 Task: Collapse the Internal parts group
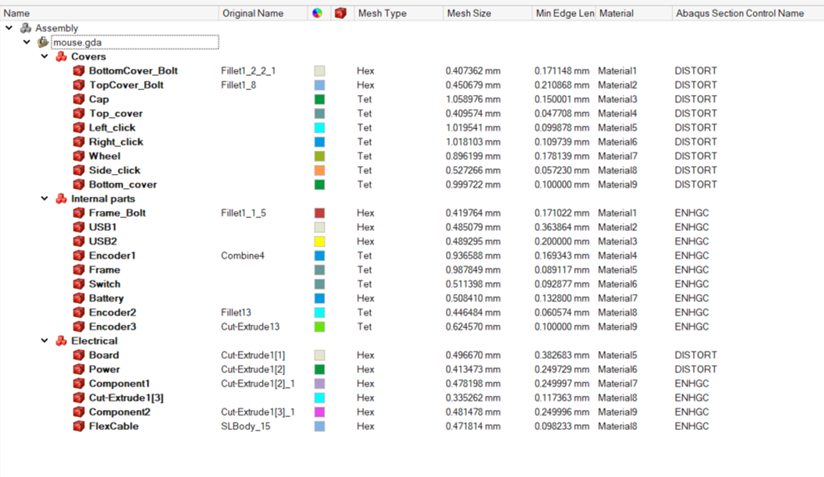tap(44, 199)
